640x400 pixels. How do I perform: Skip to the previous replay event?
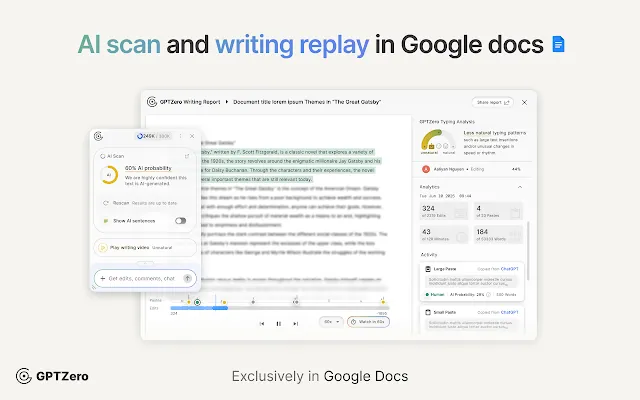[262, 324]
